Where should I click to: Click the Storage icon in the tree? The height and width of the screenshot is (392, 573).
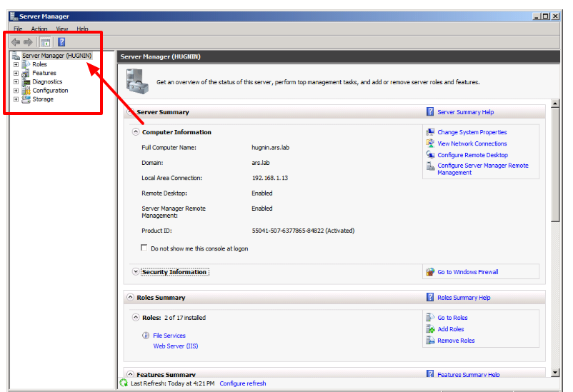pyautogui.click(x=26, y=99)
